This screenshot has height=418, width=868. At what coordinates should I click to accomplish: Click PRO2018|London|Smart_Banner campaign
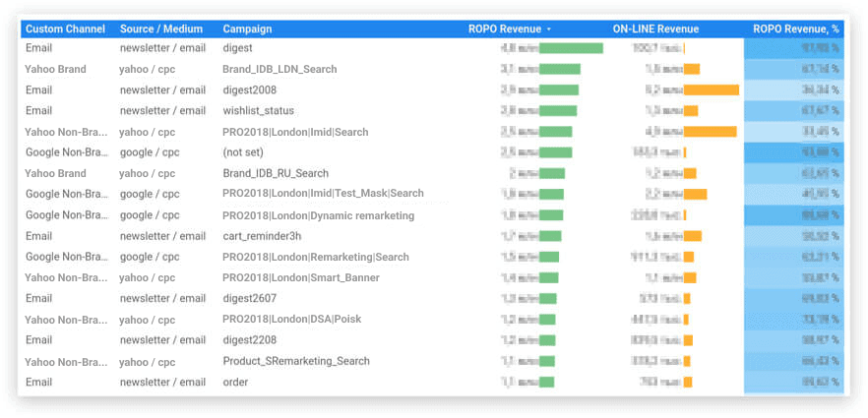point(301,277)
